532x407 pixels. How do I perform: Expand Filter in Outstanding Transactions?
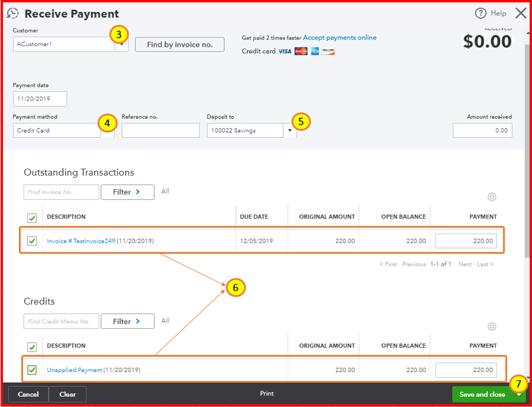click(127, 192)
